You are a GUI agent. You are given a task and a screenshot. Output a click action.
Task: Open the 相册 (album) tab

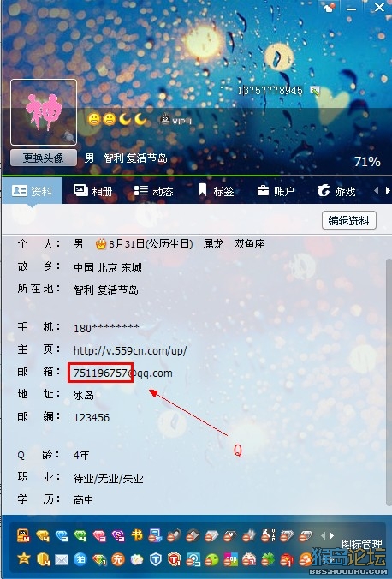pos(92,191)
